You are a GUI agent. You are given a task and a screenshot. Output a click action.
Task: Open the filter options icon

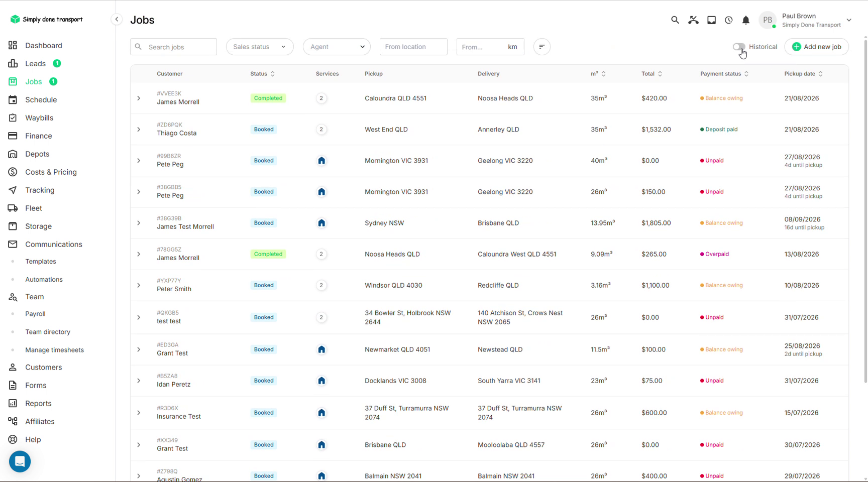coord(542,47)
